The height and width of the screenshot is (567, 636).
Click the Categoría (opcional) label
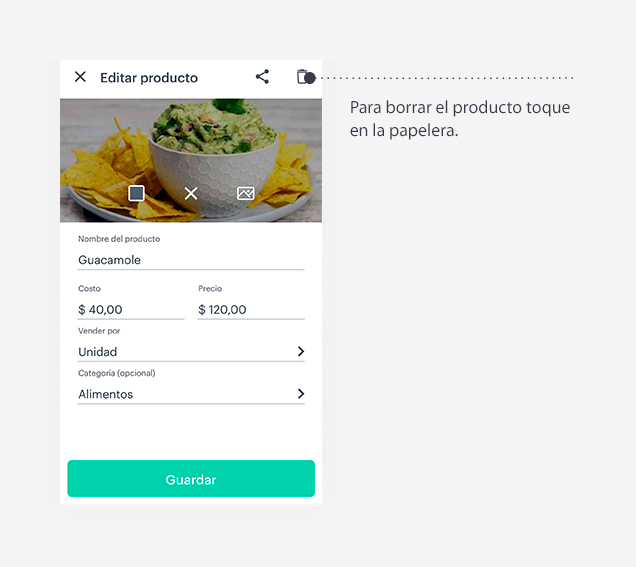point(116,373)
